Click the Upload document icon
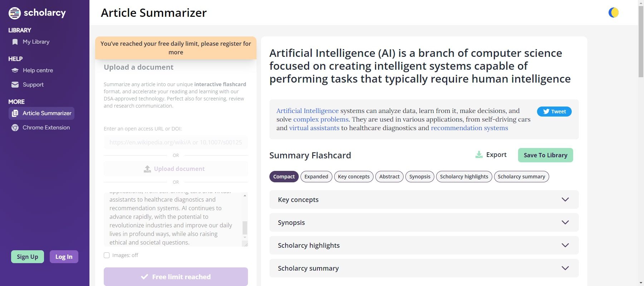 pos(147,168)
